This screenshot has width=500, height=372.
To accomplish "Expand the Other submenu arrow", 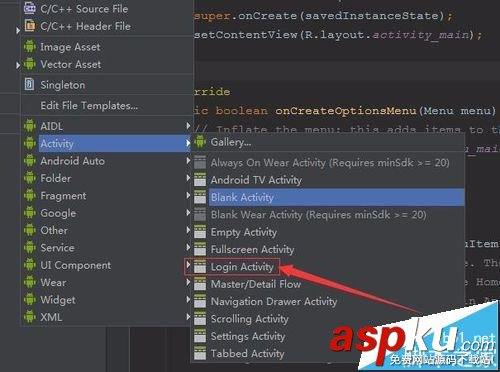I will 188,230.
